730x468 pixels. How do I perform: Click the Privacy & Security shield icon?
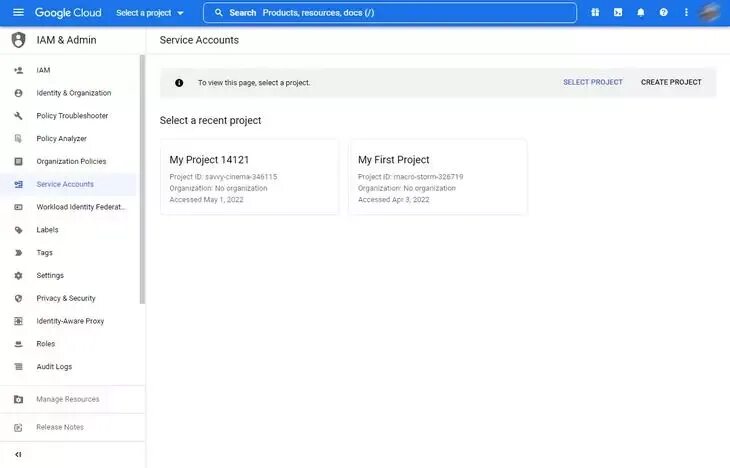[x=19, y=298]
